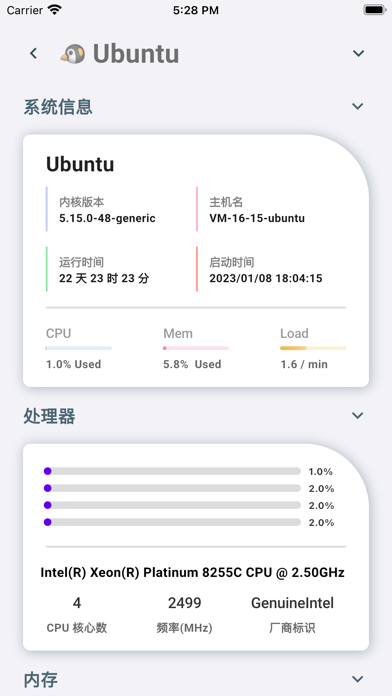Collapse the 系统信息 section chevron
The height and width of the screenshot is (696, 392).
point(357,106)
